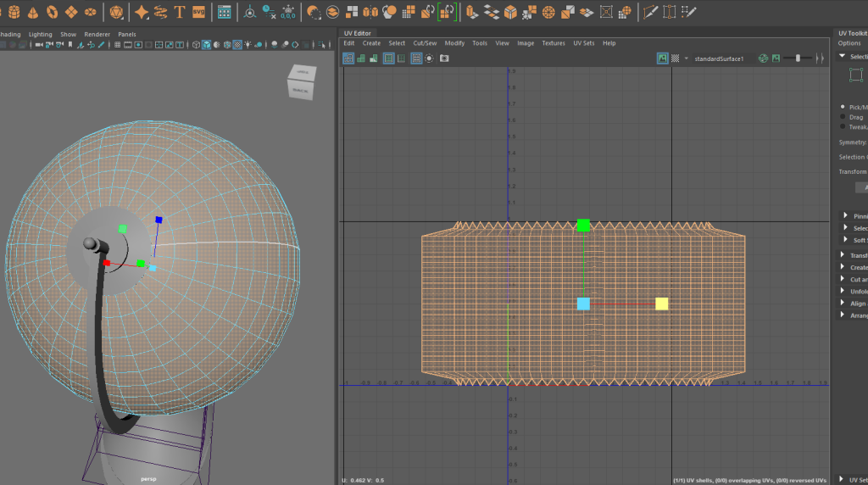868x485 pixels.
Task: Toggle wireframe cube display in viewport toolbar
Action: 196,45
